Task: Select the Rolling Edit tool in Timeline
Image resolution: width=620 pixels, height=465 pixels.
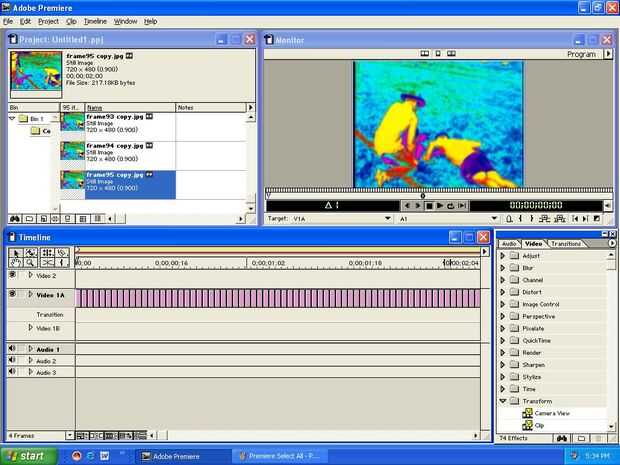Action: coord(47,253)
